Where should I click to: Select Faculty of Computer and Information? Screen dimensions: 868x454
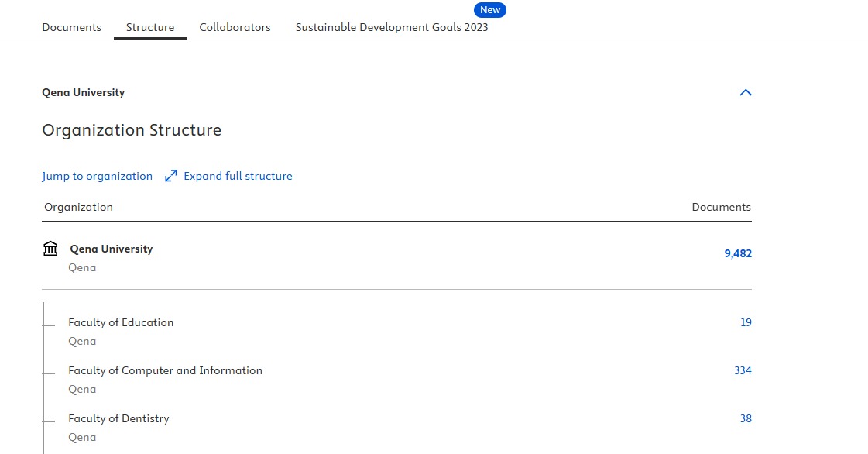[165, 370]
